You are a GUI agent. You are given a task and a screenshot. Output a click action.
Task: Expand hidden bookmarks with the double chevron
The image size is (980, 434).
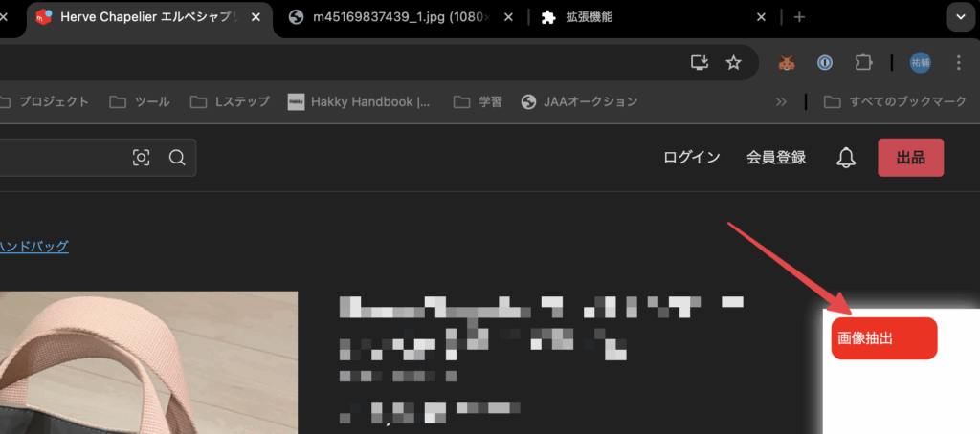point(781,101)
